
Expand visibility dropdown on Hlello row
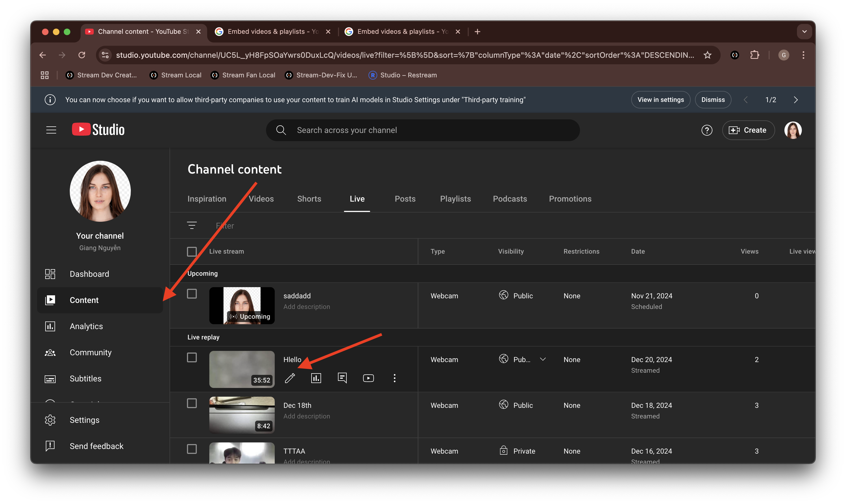[x=543, y=359]
